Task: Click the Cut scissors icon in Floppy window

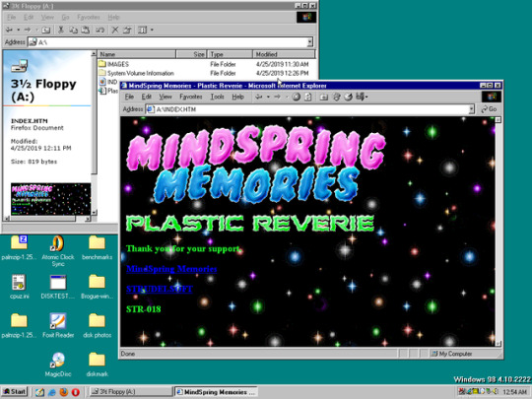Action: (61, 30)
